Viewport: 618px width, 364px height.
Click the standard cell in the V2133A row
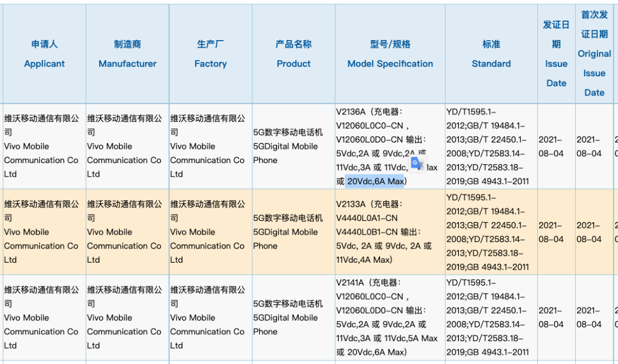coord(491,232)
